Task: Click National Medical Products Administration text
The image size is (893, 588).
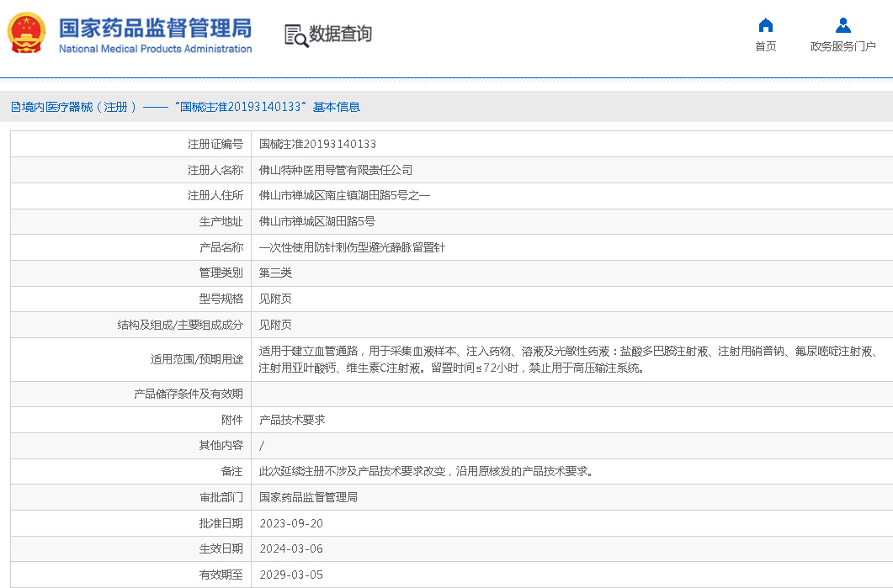Action: point(155,49)
